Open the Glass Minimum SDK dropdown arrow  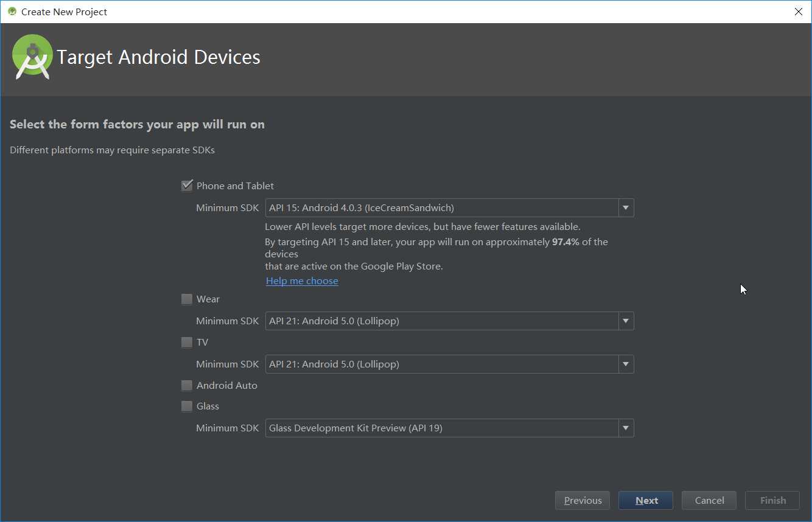(x=626, y=428)
